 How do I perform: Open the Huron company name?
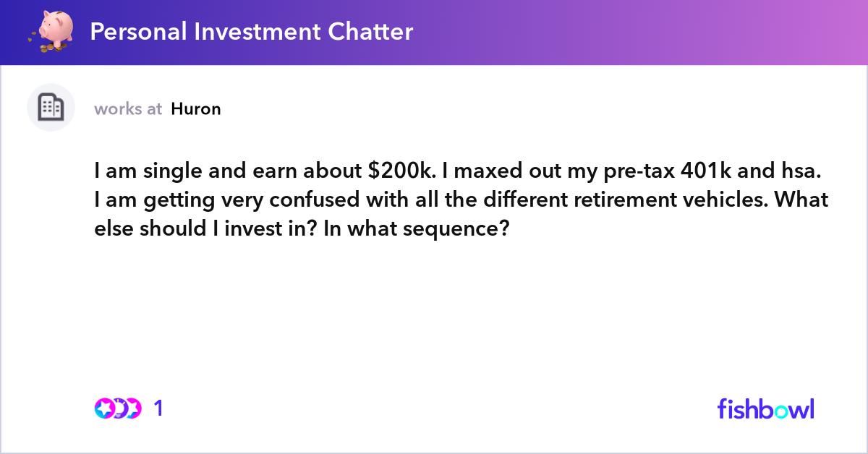pos(196,109)
